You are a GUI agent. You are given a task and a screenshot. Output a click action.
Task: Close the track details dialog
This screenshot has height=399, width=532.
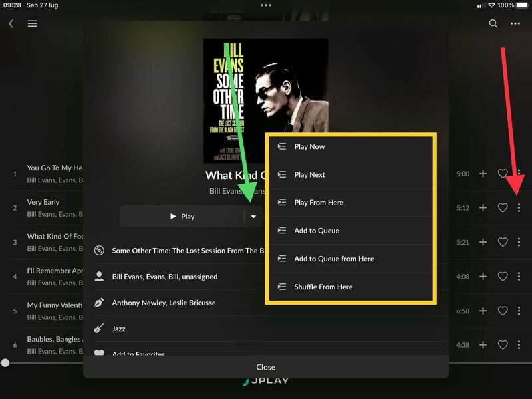[x=266, y=367]
